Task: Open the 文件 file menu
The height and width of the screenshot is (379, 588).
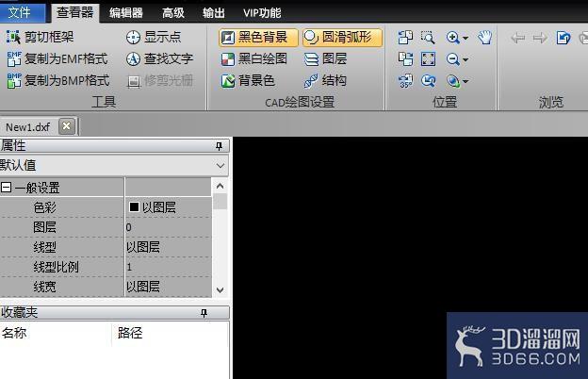Action: coord(21,13)
